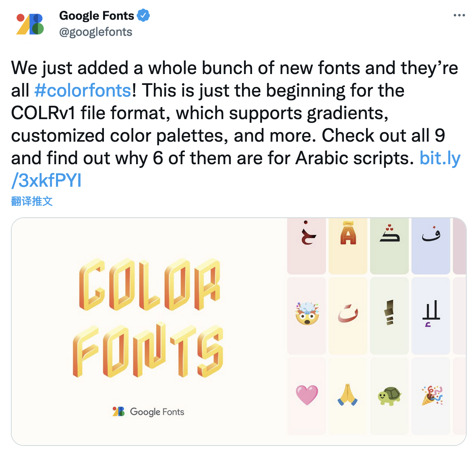Click the Google Fonts watermark logo in the image
The height and width of the screenshot is (458, 476).
[x=148, y=412]
